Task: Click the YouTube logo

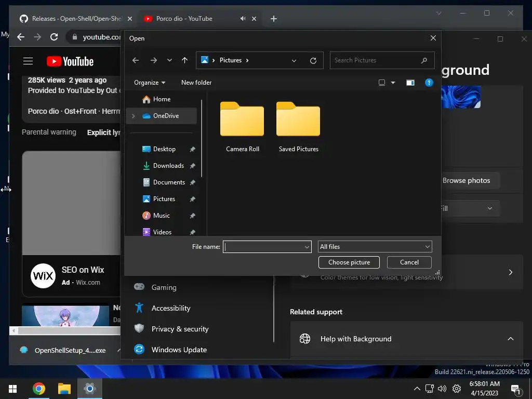Action: [70, 61]
